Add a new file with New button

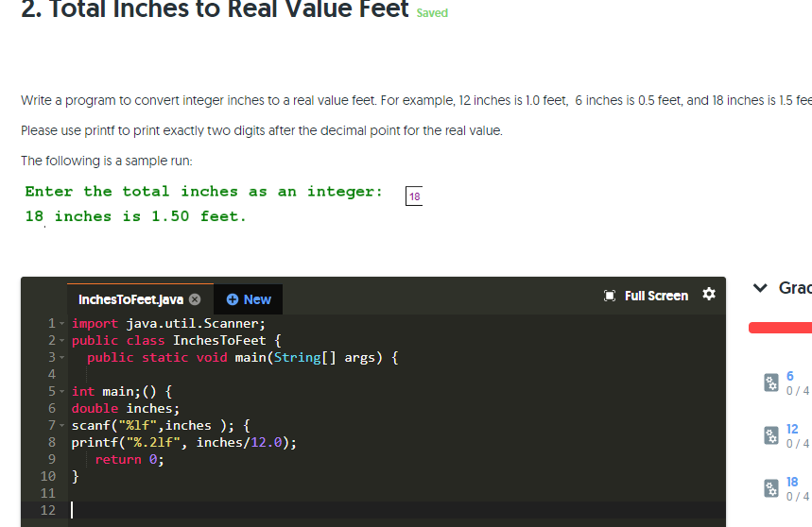pos(249,299)
